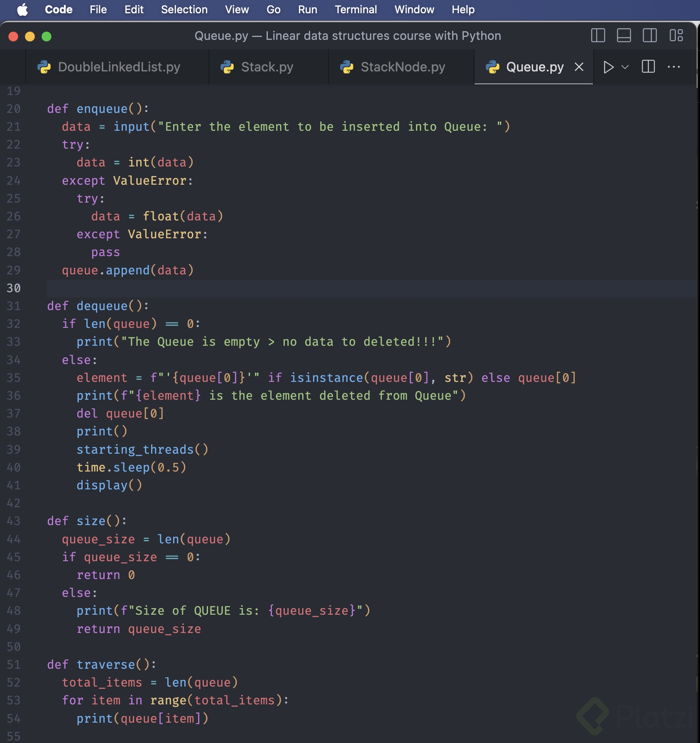Screen dimensions: 700x743
Task: Open the Terminal menu
Action: click(356, 10)
